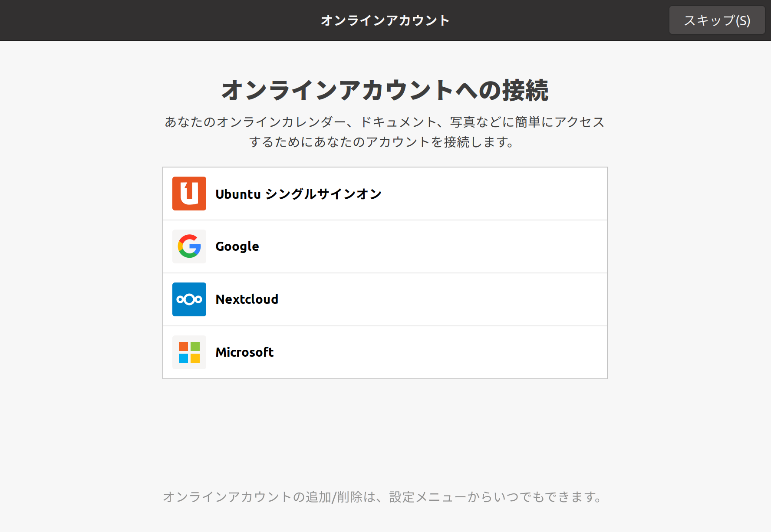Click the Microsoft four-square logo icon
771x532 pixels.
tap(189, 352)
